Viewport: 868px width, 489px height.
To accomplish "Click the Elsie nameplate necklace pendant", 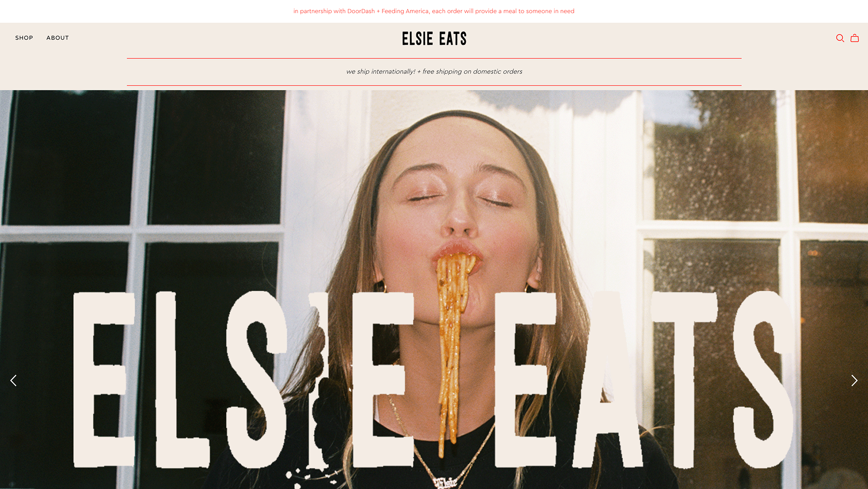I will [445, 483].
